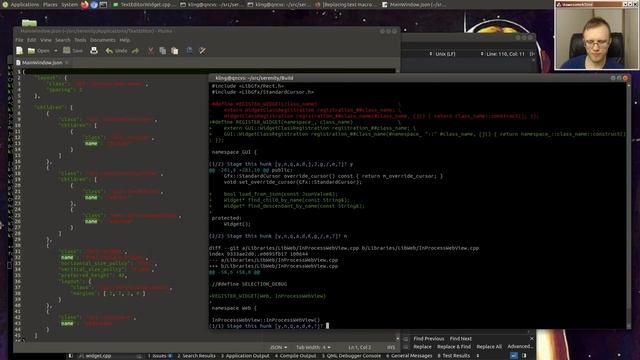
Task: Click the Paste icon in Pluma toolbar
Action: coord(175,51)
